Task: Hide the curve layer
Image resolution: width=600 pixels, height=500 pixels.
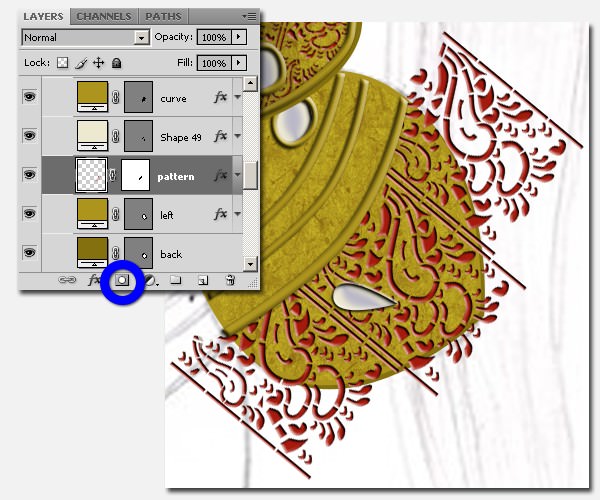Action: click(29, 96)
